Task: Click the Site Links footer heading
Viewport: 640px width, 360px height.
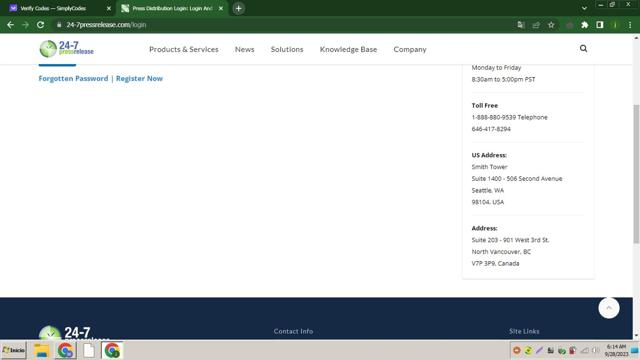Action: point(524,331)
